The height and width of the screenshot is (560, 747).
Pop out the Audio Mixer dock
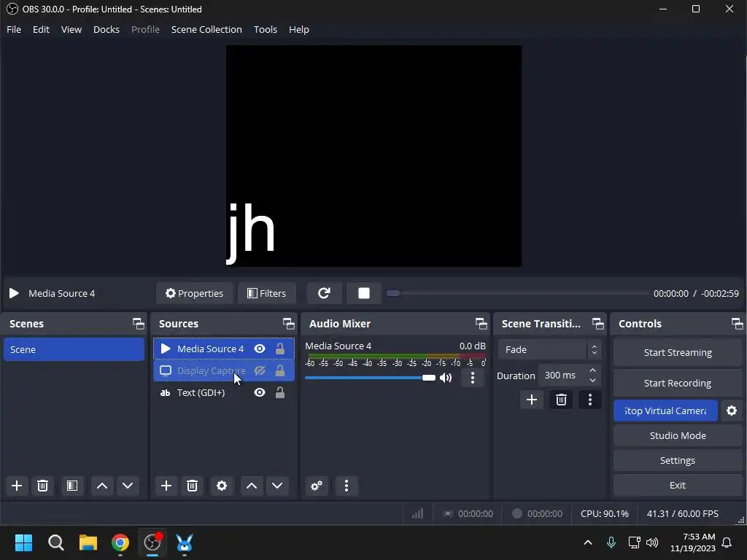[481, 324]
